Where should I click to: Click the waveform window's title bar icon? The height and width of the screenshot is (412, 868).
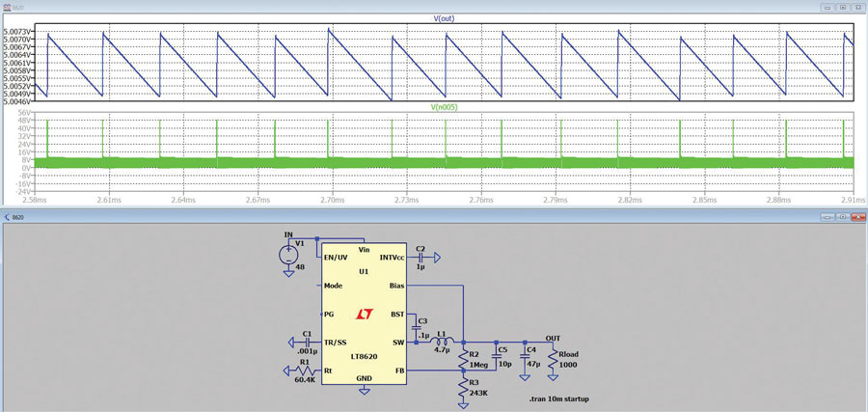click(x=8, y=7)
